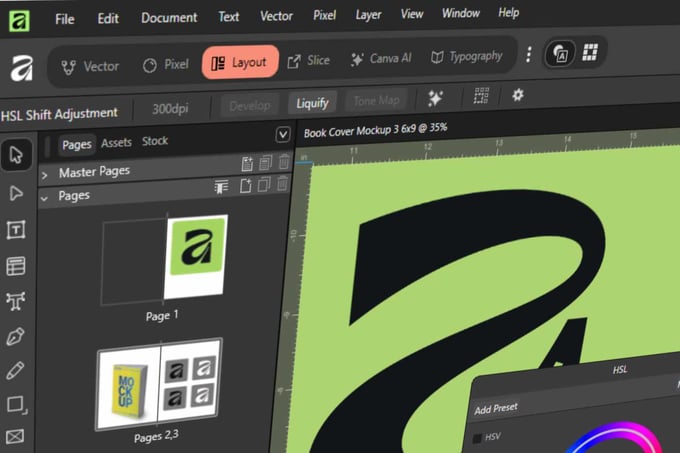The width and height of the screenshot is (680, 453).
Task: Switch to the Assets tab
Action: coord(116,143)
